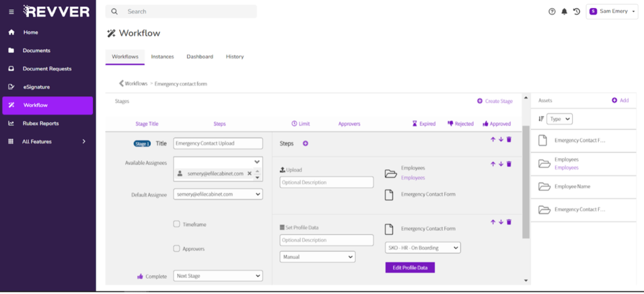Click the stage Title input field
644x294 pixels.
click(218, 143)
